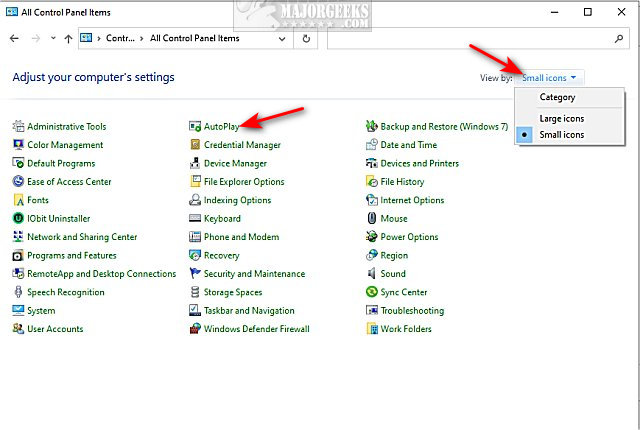Click the Work Folders icon
This screenshot has height=430, width=640.
point(372,329)
